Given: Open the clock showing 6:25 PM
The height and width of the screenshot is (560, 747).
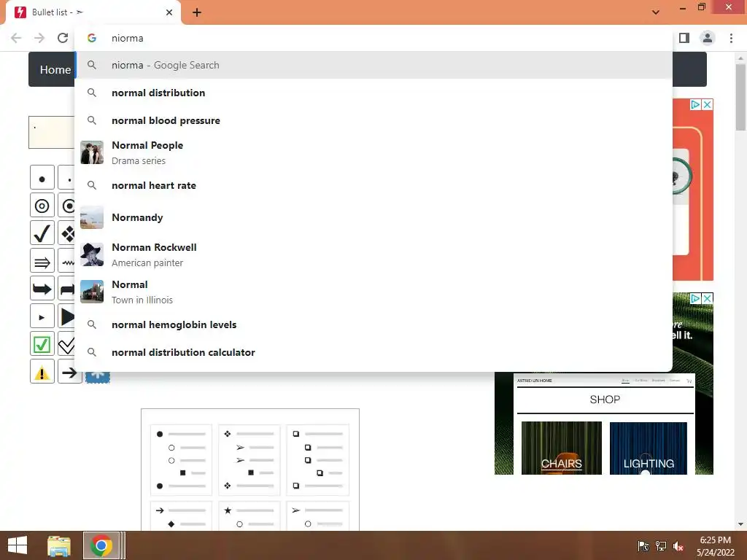Looking at the screenshot, I should (715, 545).
